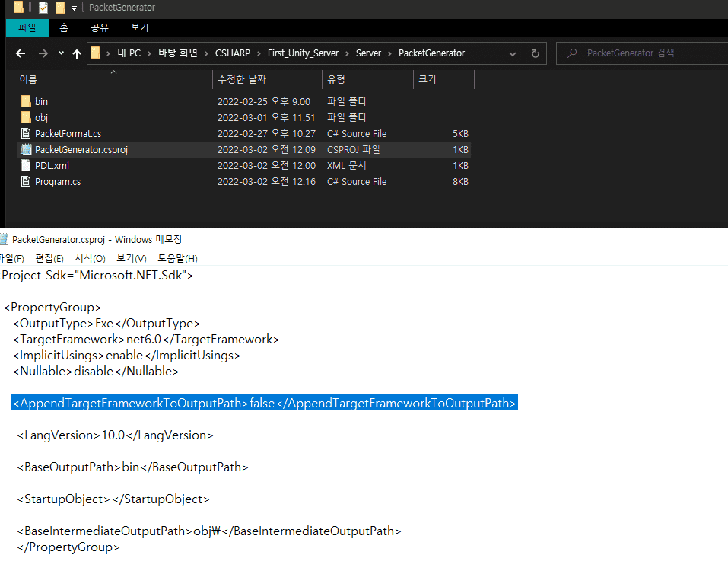Open the Notepad 보기(V) menu
This screenshot has width=728, height=571.
132,258
